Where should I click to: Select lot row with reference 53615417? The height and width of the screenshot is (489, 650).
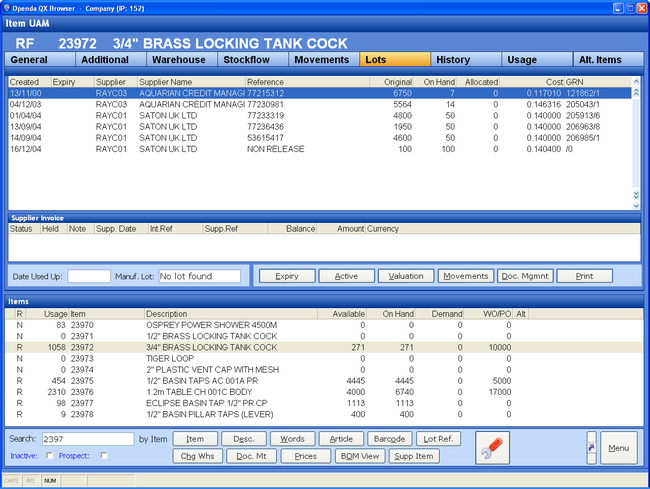(x=320, y=138)
